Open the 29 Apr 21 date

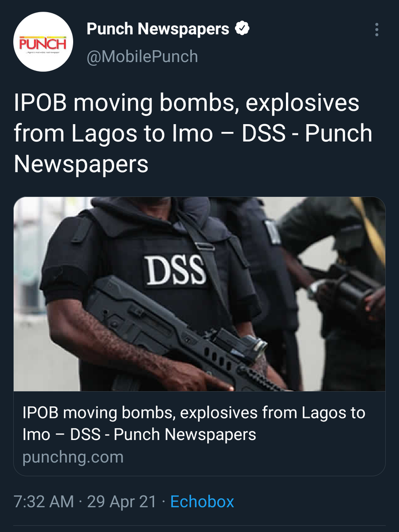122,502
